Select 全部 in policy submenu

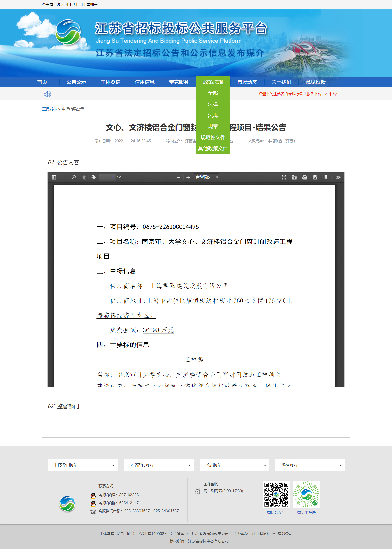click(x=213, y=93)
